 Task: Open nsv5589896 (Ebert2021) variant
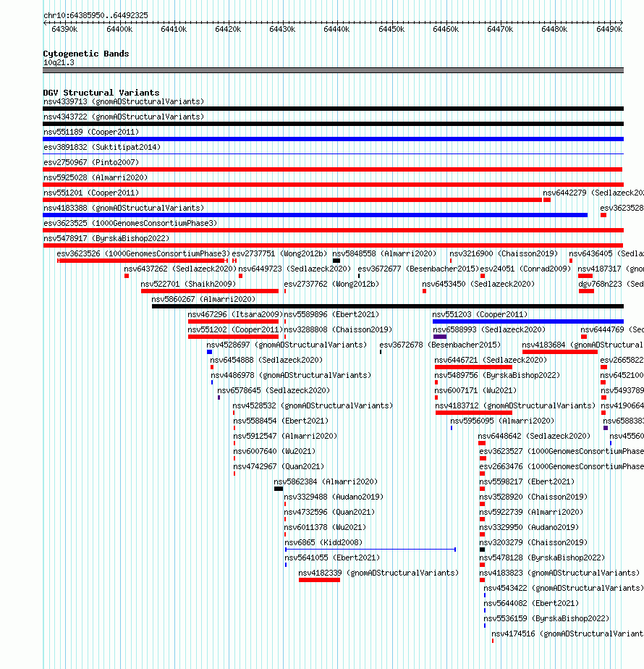(331, 315)
